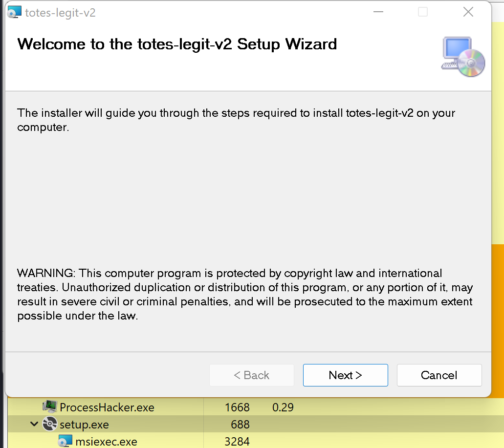The width and height of the screenshot is (504, 448).
Task: Click the copyright WARNING text paragraph
Action: point(244,295)
